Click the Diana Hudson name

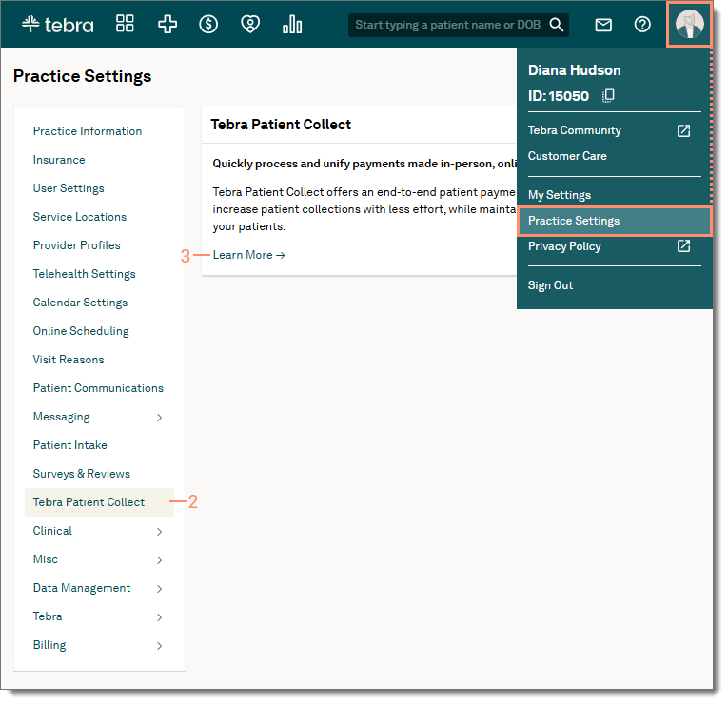coord(575,70)
